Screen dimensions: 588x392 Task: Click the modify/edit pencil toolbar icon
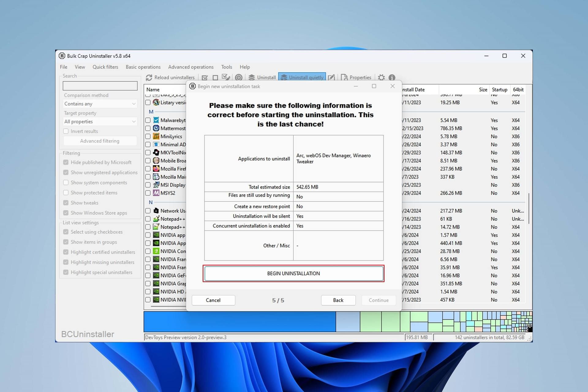click(331, 78)
